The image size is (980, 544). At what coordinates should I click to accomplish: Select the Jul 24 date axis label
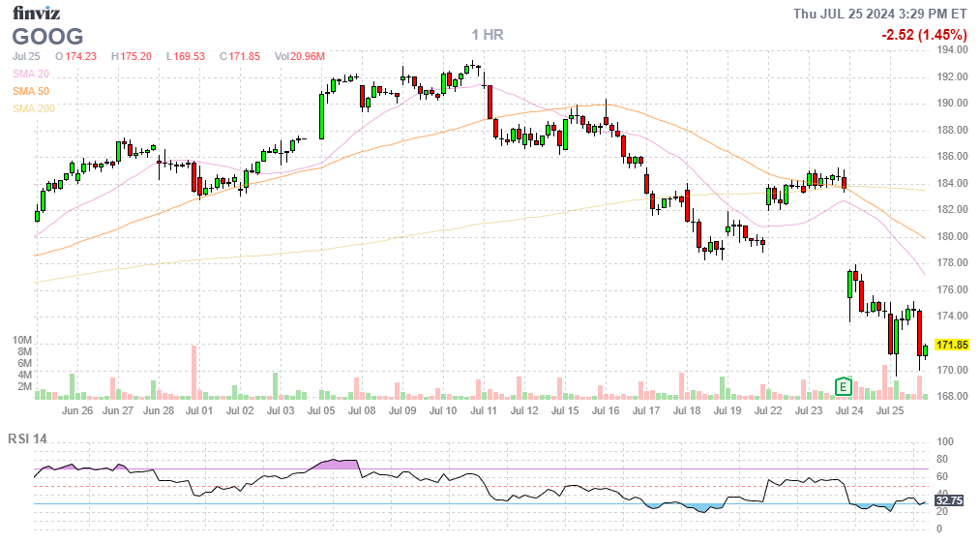tap(848, 411)
